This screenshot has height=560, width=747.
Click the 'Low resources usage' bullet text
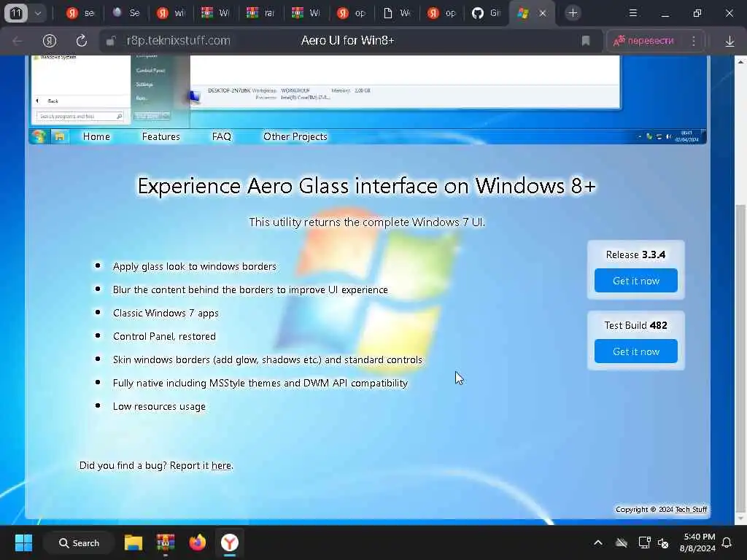[x=159, y=406]
